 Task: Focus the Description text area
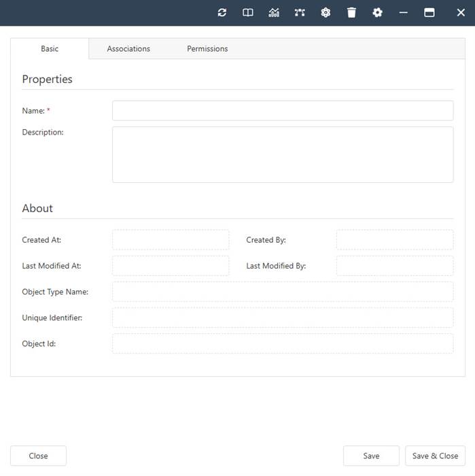[283, 154]
